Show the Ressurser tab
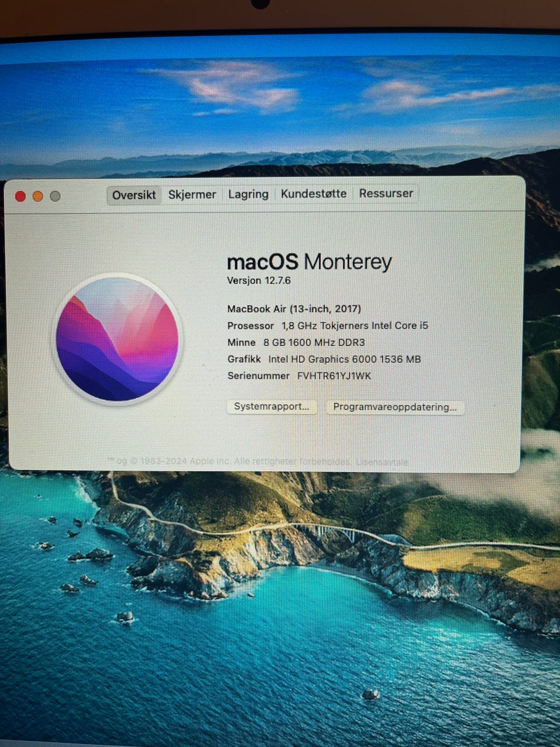The width and height of the screenshot is (560, 747). (x=386, y=193)
